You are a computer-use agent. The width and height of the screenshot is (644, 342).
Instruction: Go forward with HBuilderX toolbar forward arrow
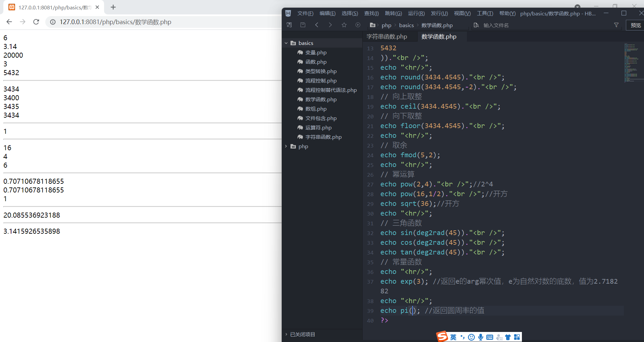330,25
